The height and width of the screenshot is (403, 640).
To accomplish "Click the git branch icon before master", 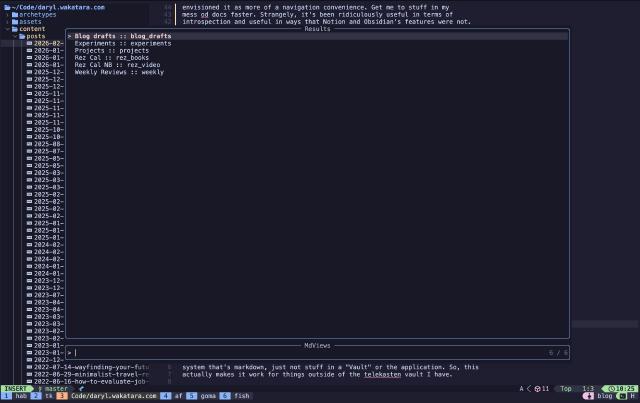I will pyautogui.click(x=40, y=389).
